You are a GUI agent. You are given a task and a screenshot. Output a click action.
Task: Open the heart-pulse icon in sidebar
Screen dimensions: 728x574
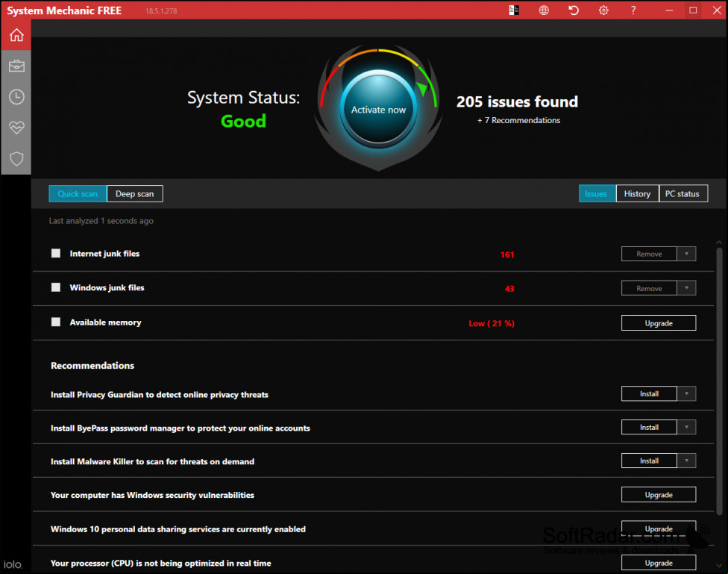point(16,128)
